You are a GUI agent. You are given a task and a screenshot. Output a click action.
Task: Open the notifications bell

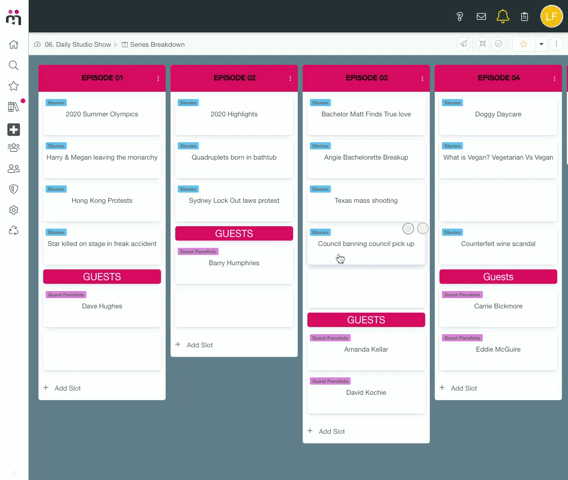[x=502, y=16]
